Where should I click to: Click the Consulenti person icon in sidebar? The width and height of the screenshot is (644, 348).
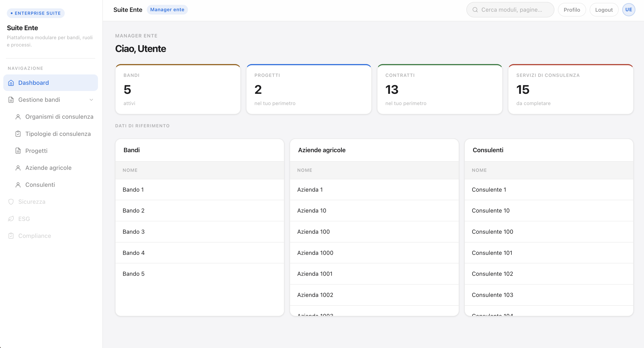(x=18, y=185)
